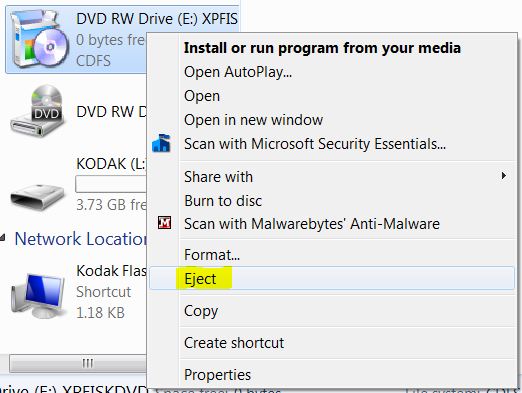Click the Network Location group heading

[x=80, y=239]
